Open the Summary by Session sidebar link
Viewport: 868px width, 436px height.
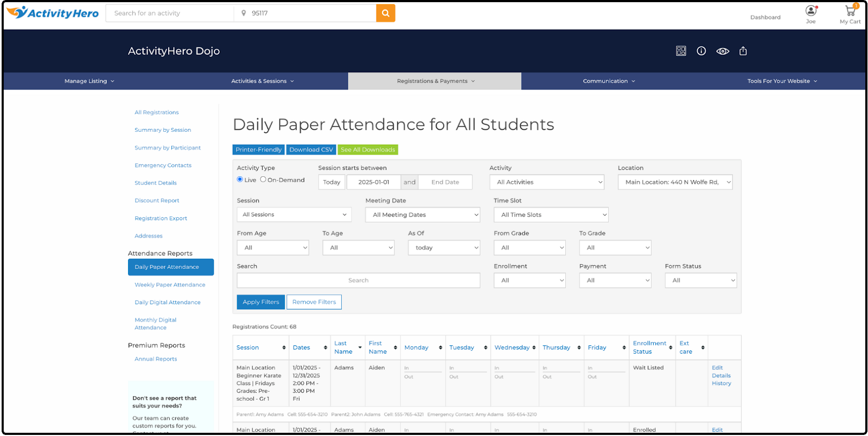163,130
